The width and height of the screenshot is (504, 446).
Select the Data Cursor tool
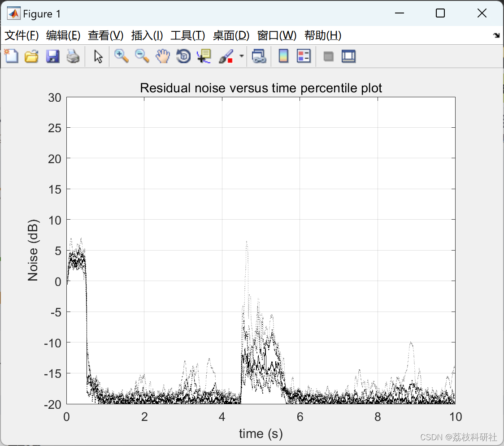tap(204, 56)
